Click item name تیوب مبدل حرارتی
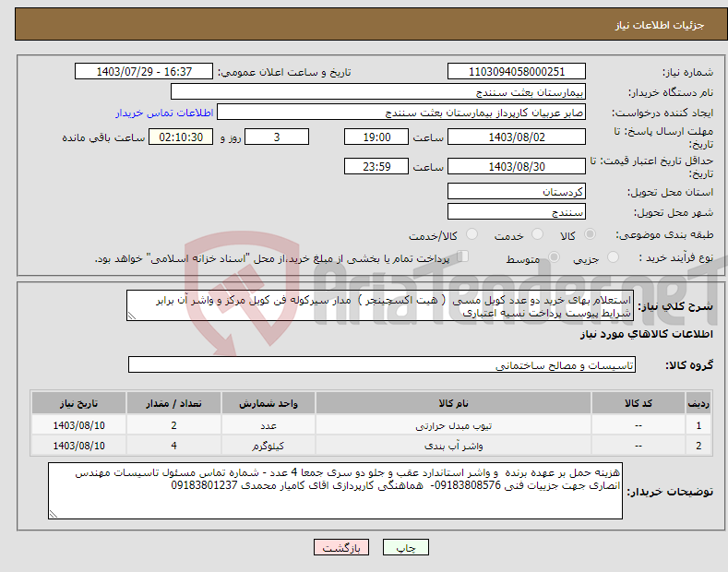728x572 pixels. click(x=454, y=425)
